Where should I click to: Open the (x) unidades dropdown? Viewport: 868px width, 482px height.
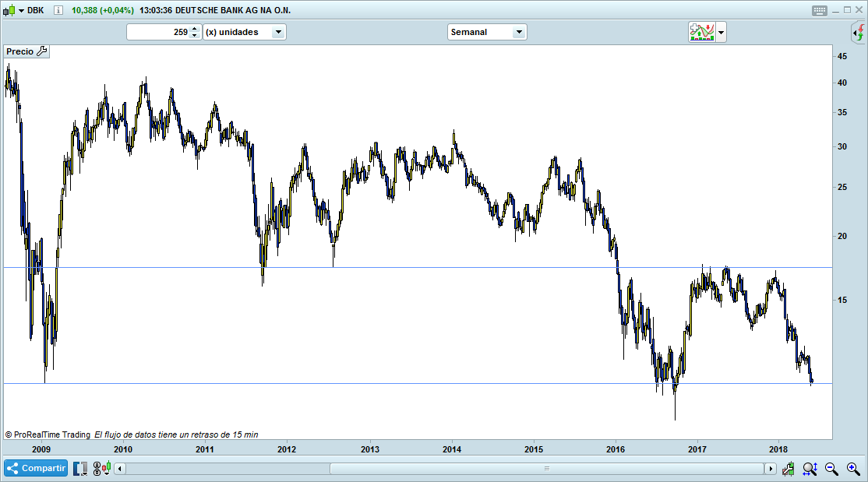pos(245,32)
